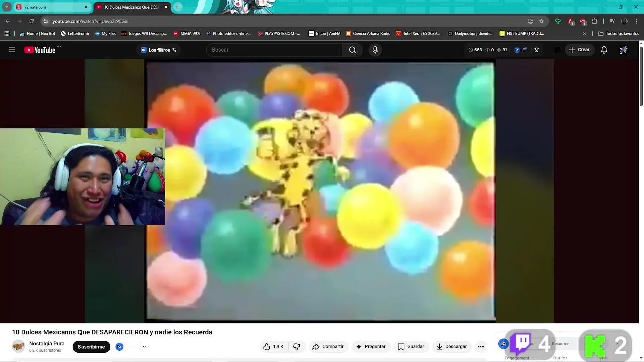The width and height of the screenshot is (644, 362).
Task: Click the Crear create button
Action: (579, 50)
